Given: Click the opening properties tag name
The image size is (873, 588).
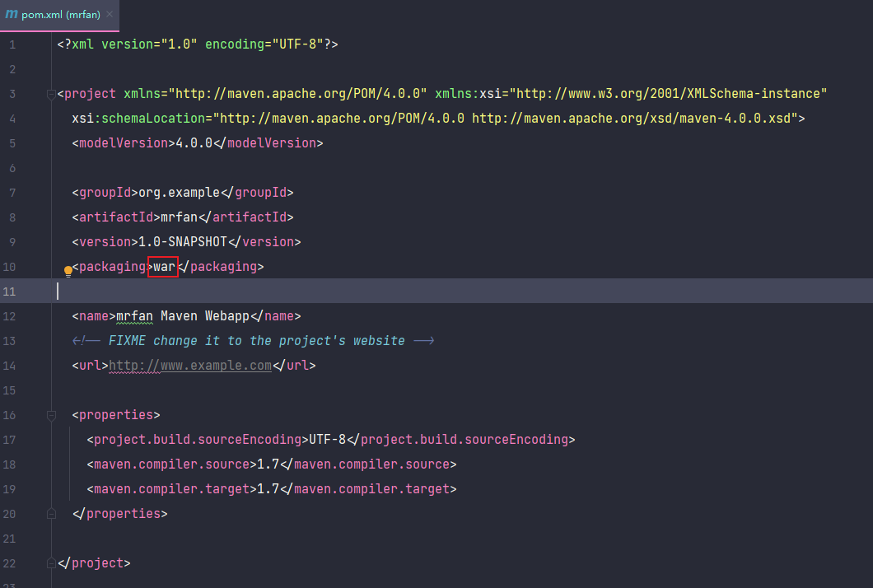Looking at the screenshot, I should tap(116, 415).
